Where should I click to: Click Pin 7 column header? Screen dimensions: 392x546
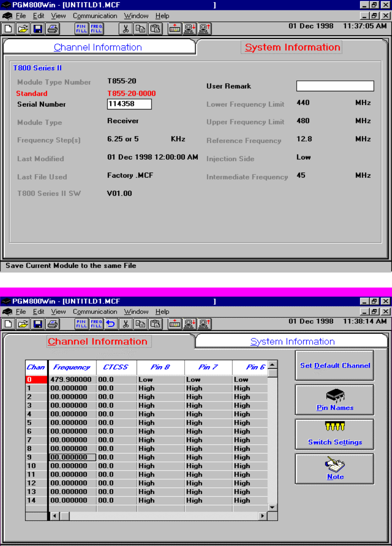coord(209,367)
